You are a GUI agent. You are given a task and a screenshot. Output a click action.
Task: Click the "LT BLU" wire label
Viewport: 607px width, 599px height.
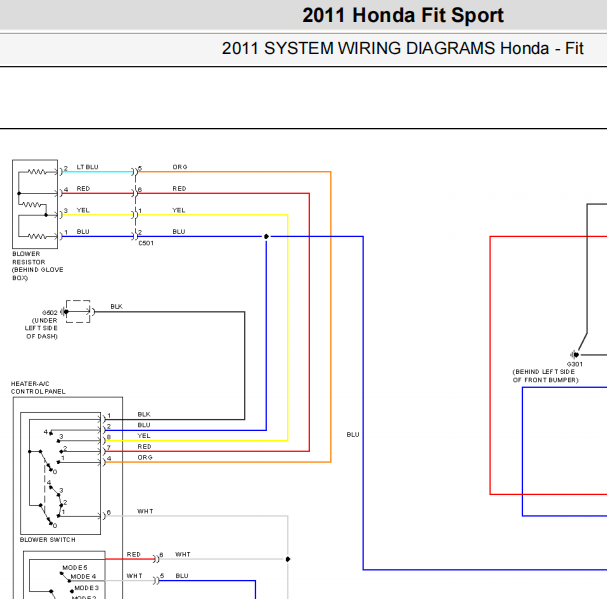coord(87,167)
